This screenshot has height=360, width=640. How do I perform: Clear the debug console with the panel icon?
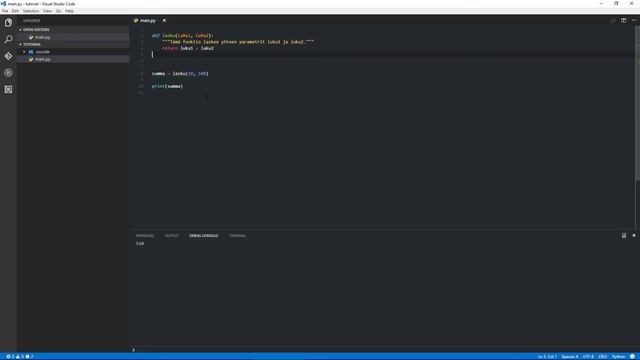[x=624, y=236]
